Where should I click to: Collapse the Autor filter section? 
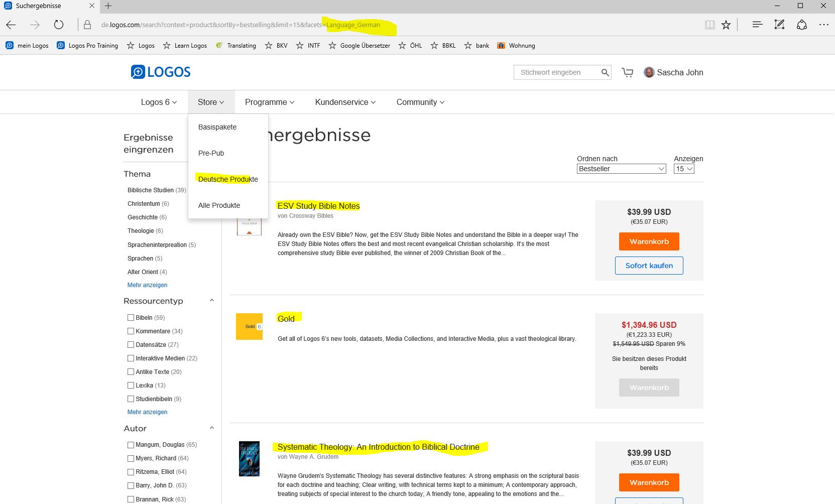tap(211, 428)
